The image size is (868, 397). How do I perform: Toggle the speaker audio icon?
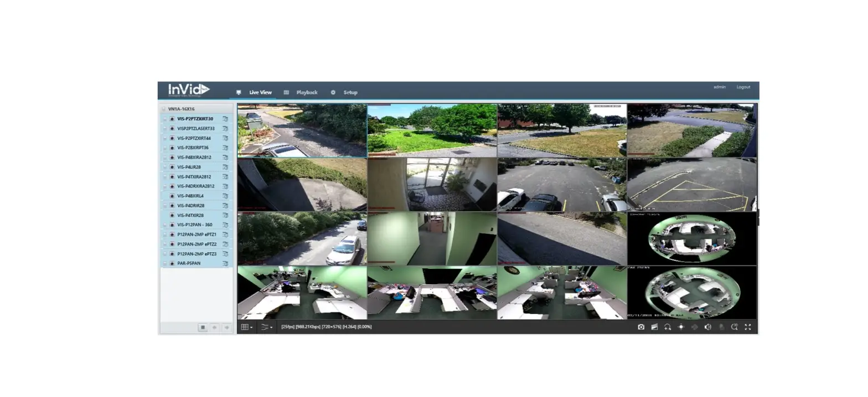click(x=707, y=327)
